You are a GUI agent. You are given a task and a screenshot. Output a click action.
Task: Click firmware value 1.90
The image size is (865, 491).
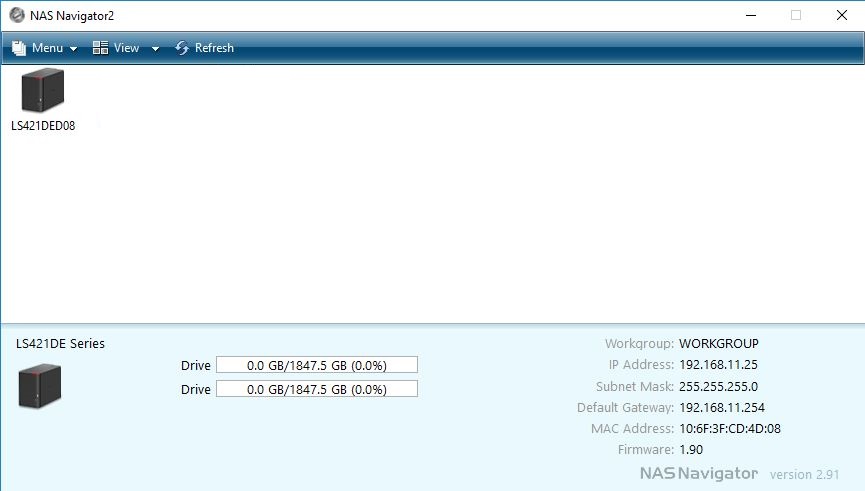(x=691, y=450)
